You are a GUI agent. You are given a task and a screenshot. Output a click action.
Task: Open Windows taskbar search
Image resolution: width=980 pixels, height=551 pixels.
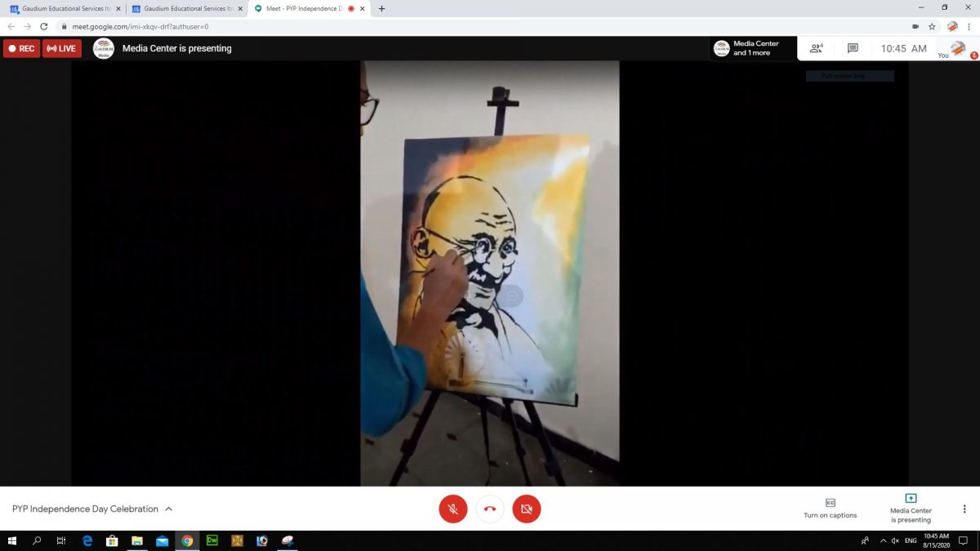(x=37, y=540)
